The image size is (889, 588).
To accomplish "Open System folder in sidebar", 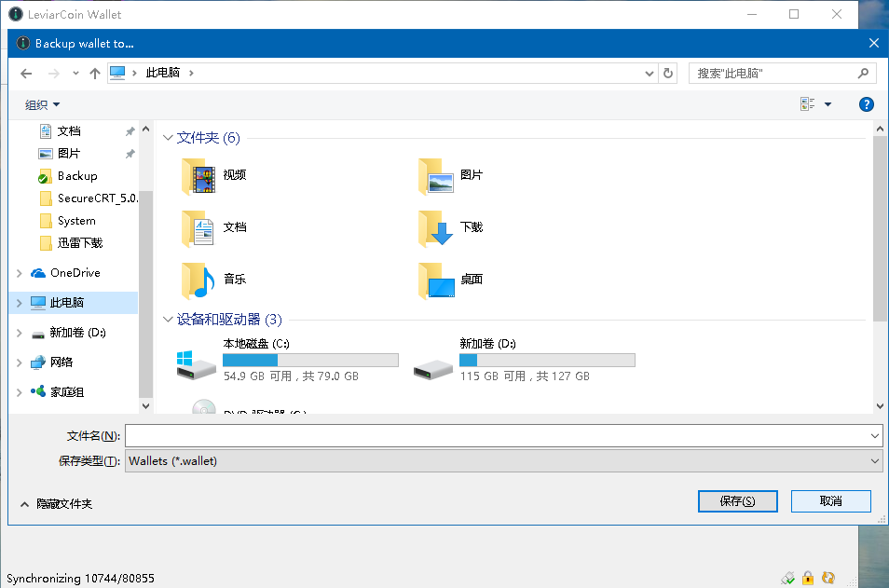I will click(x=76, y=221).
